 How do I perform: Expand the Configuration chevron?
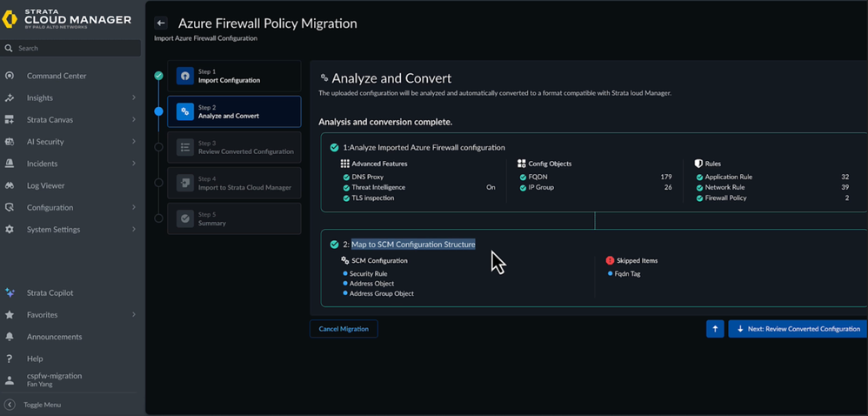click(134, 208)
